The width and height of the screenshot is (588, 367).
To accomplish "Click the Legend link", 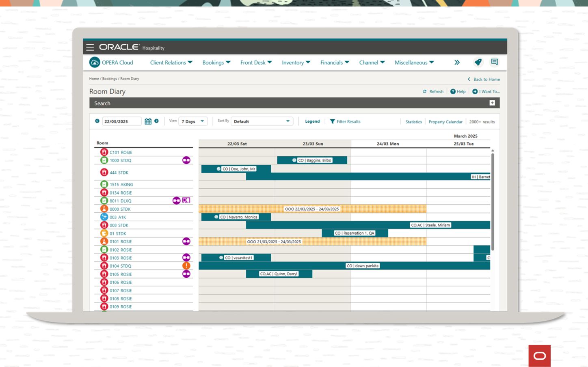I will (x=312, y=121).
